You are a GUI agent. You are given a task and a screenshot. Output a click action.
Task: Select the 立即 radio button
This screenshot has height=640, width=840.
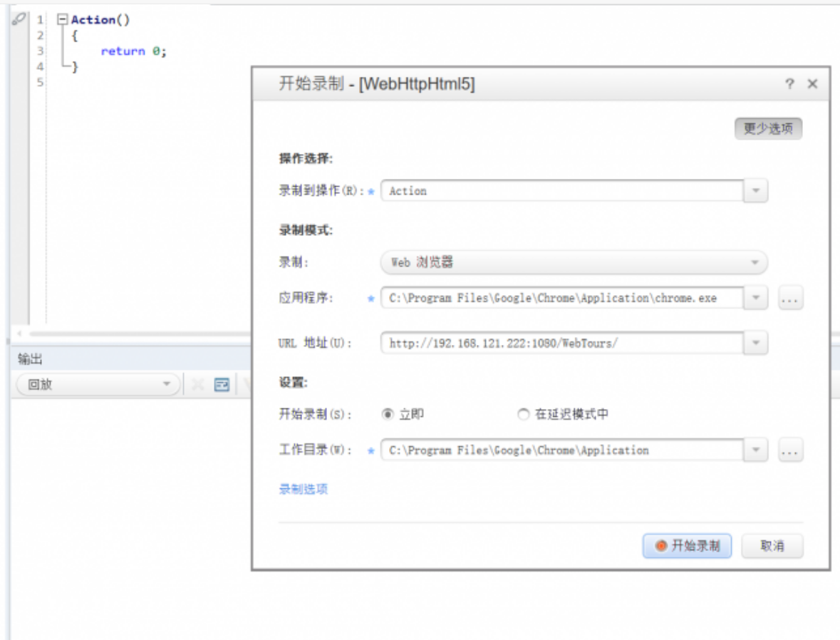388,414
